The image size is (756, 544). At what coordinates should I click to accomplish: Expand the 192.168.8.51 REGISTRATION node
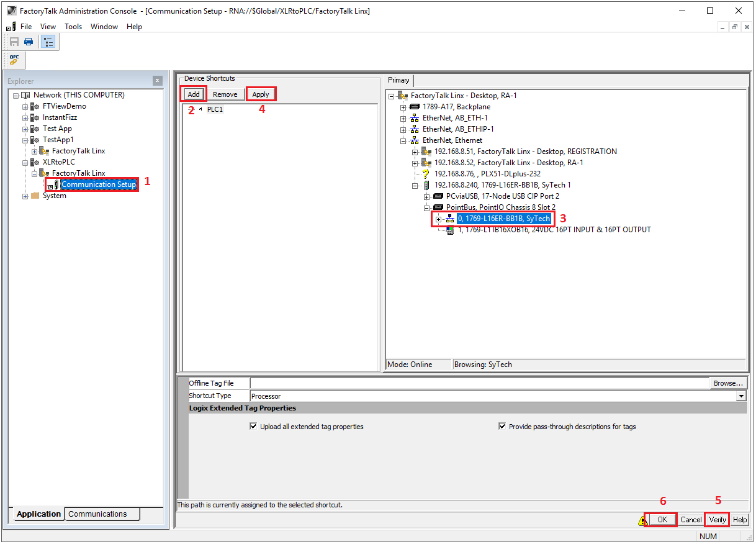(415, 152)
